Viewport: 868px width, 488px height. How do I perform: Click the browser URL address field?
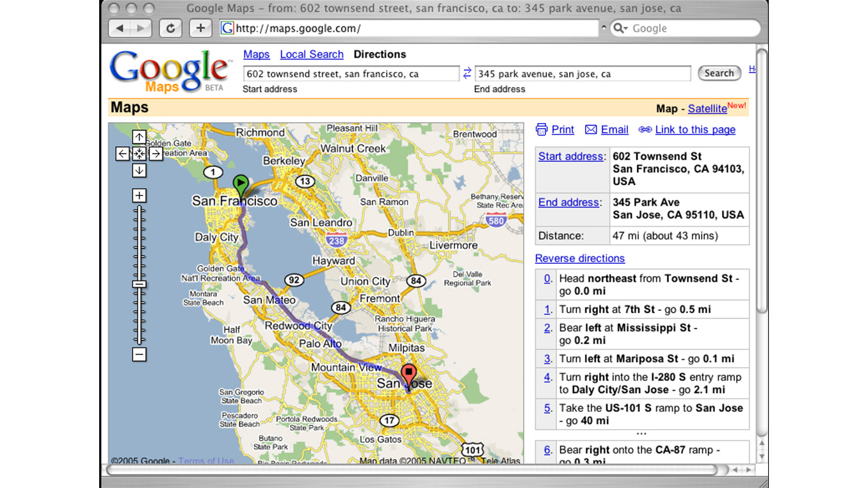click(410, 28)
